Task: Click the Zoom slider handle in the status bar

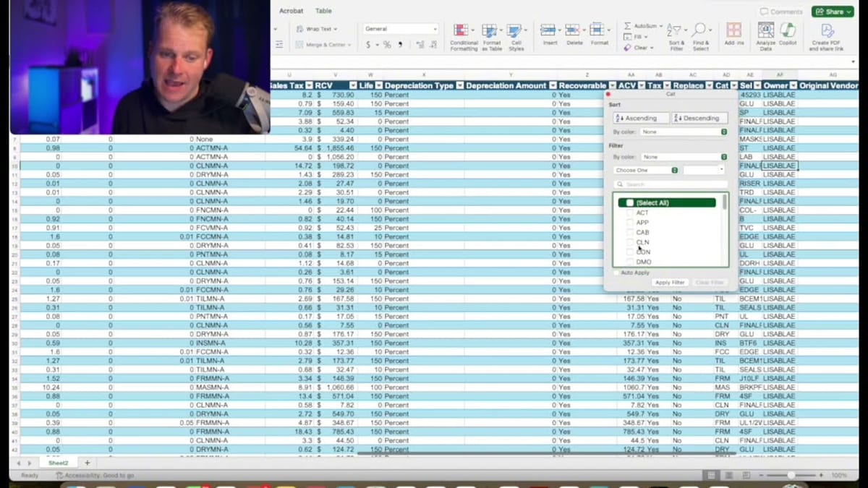Action: pyautogui.click(x=791, y=476)
